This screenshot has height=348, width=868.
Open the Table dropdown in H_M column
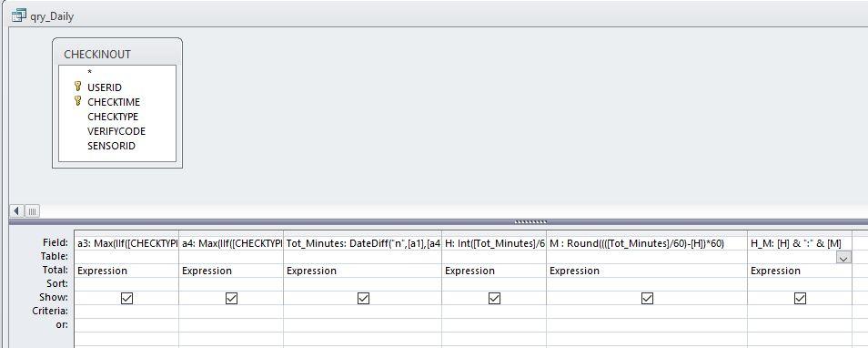(843, 257)
